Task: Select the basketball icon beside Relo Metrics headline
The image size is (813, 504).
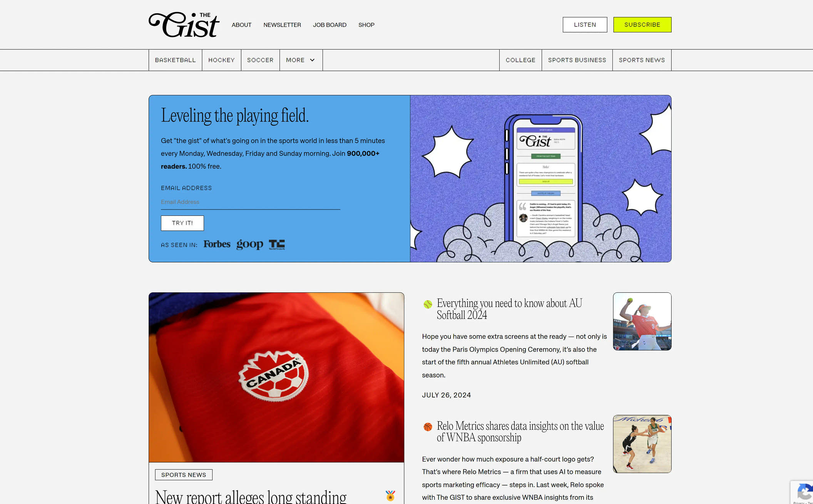Action: [x=428, y=427]
